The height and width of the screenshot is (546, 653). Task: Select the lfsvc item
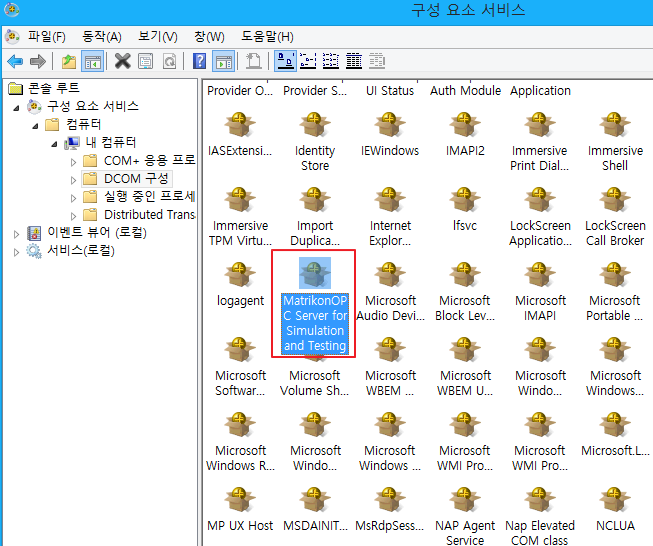pyautogui.click(x=465, y=209)
